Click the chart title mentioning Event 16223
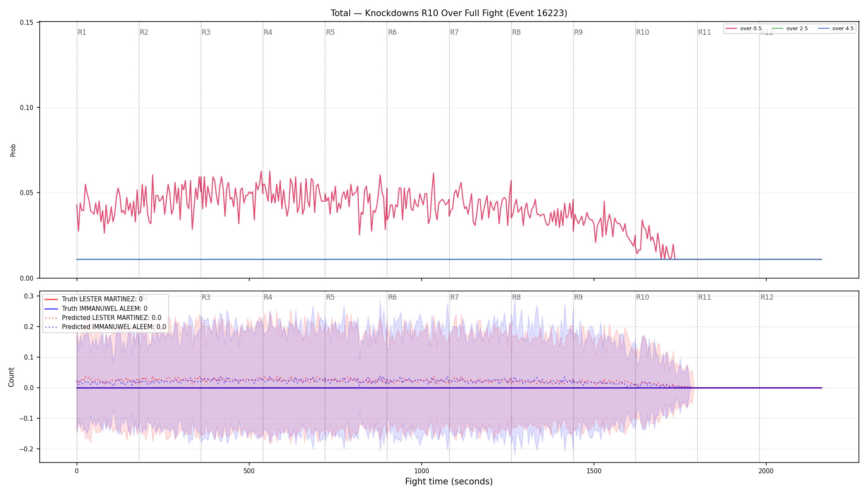This screenshot has width=868, height=496. click(449, 13)
